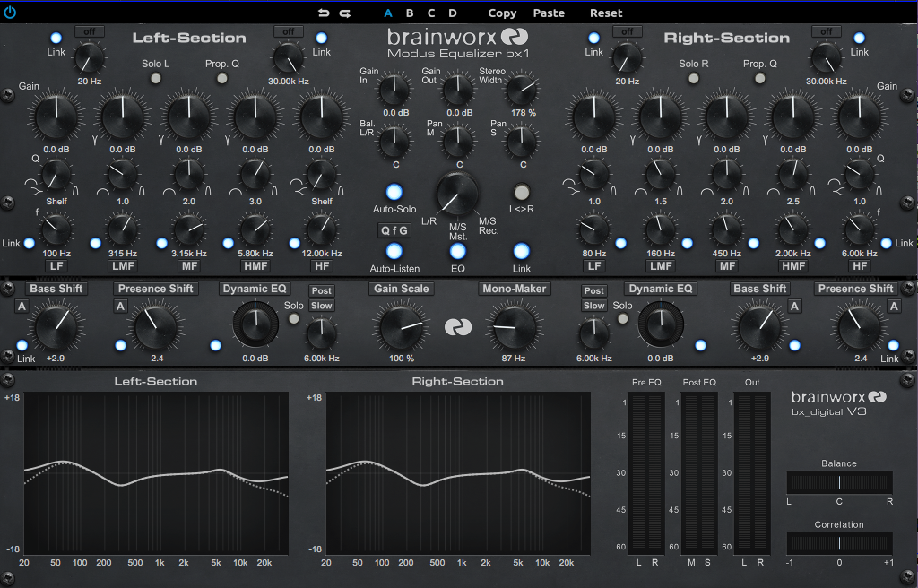Select preset slot D
The image size is (918, 588).
453,13
